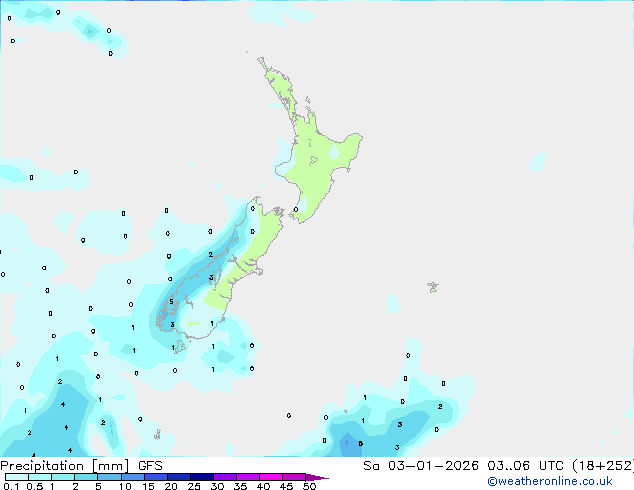Click the 0.1–0.5 mm legend color box
This screenshot has height=490, width=634.
[17, 477]
